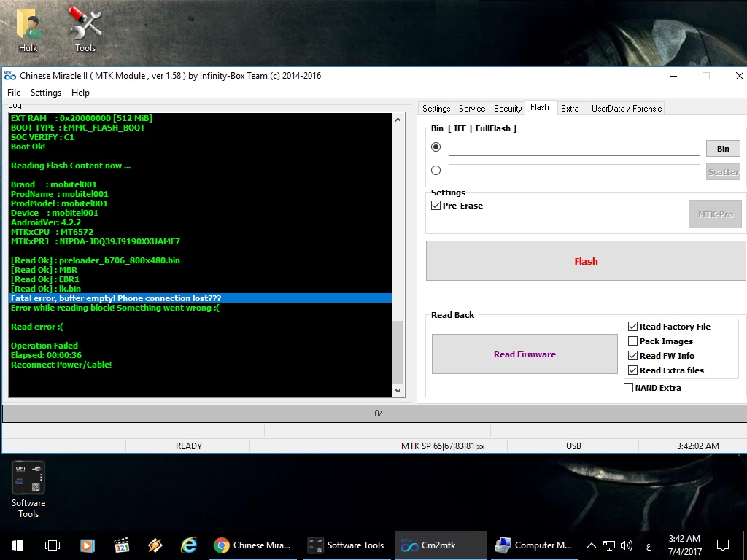Click the Reconnect Power/Cable! log line
747x560 pixels.
click(x=61, y=365)
